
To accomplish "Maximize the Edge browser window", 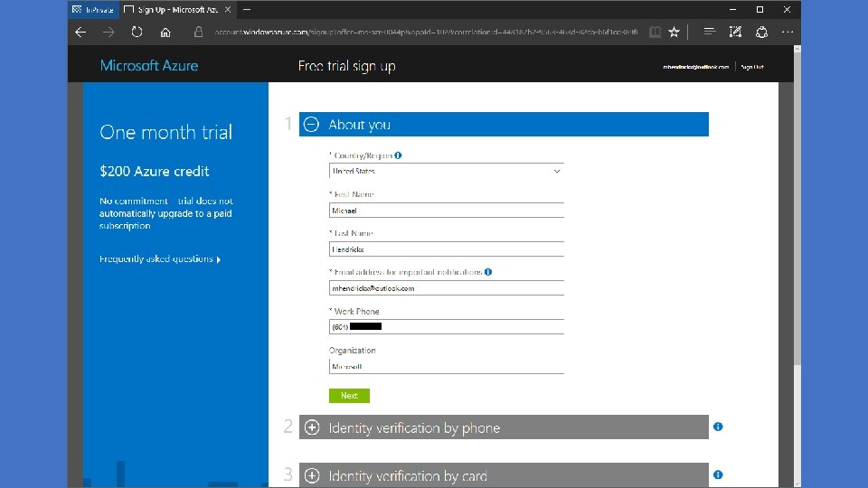I will point(760,9).
